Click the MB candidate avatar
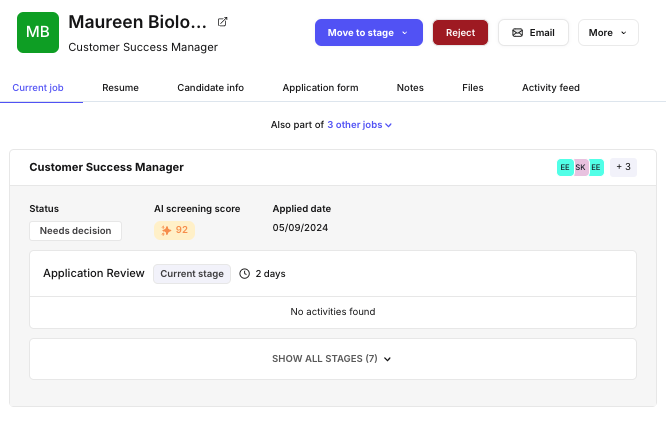 click(x=38, y=32)
